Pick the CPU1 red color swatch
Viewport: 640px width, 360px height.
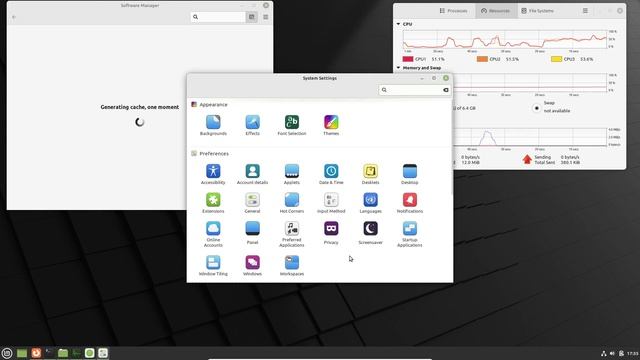(x=408, y=59)
